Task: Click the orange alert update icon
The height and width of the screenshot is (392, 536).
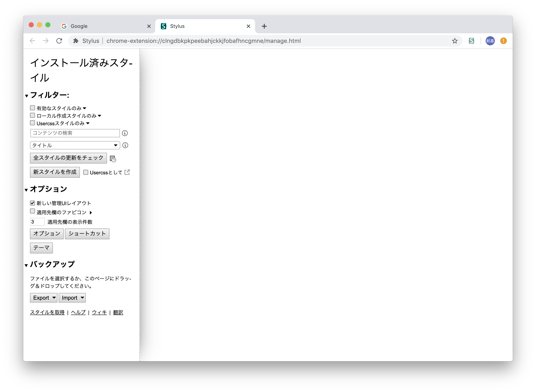Action: click(503, 41)
